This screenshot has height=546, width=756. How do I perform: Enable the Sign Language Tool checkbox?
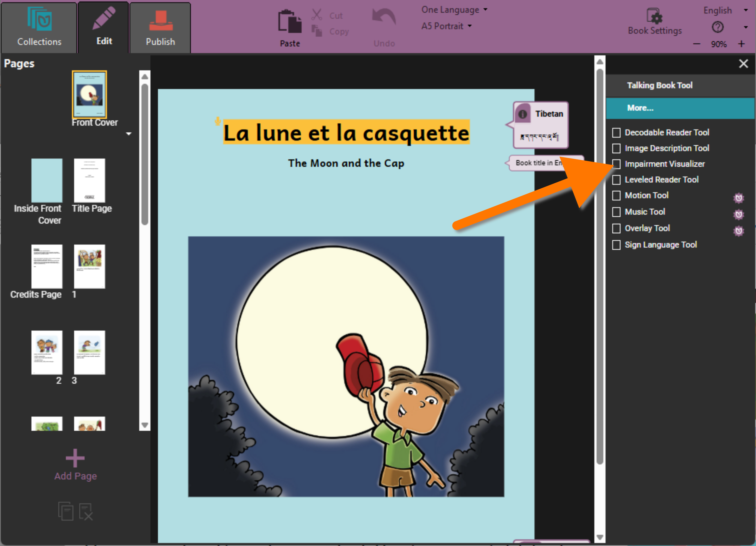coord(616,245)
